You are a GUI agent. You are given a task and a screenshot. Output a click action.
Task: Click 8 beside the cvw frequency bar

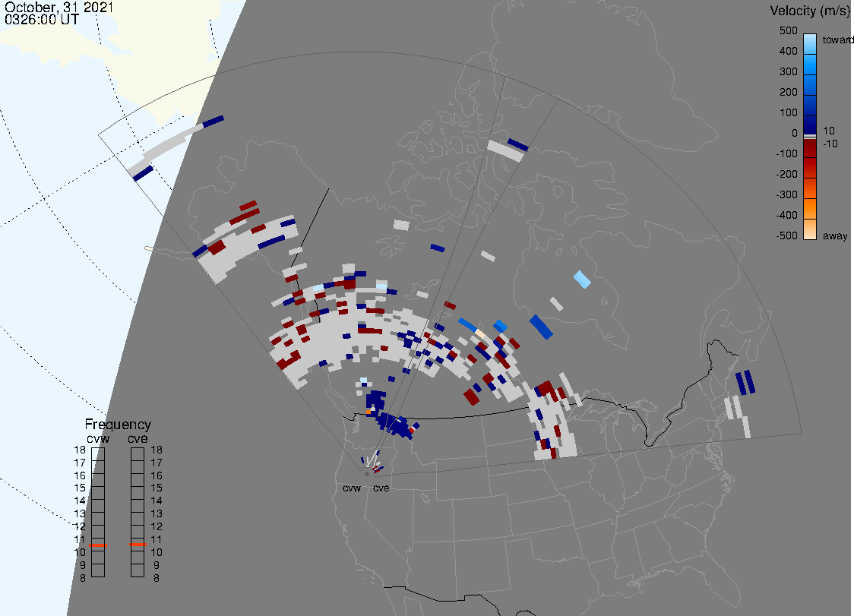coord(83,579)
